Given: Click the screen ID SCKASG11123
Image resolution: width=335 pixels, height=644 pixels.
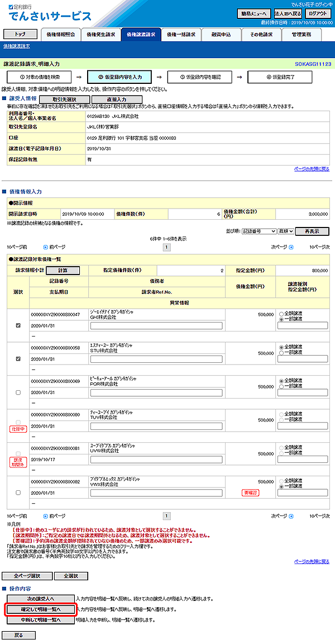Looking at the screenshot, I should 313,64.
